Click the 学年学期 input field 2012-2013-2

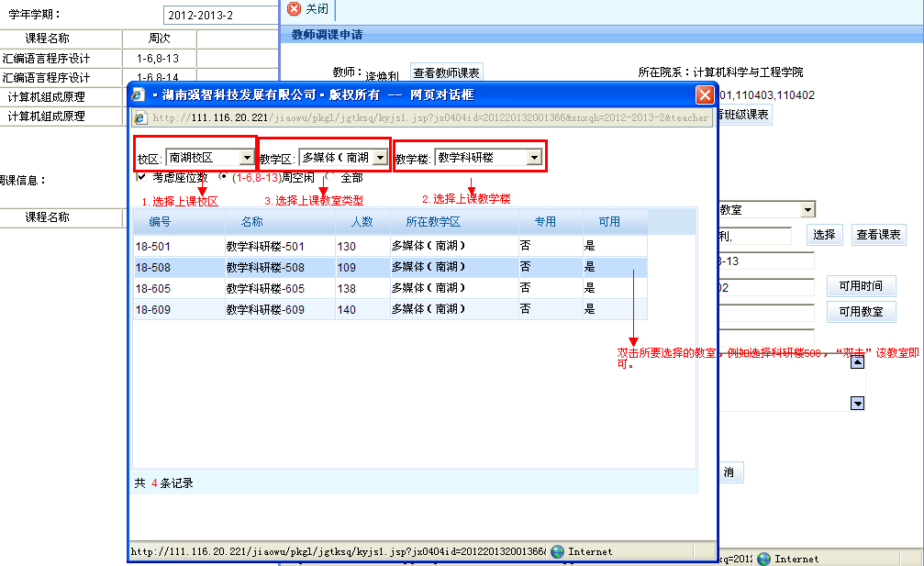(x=220, y=16)
